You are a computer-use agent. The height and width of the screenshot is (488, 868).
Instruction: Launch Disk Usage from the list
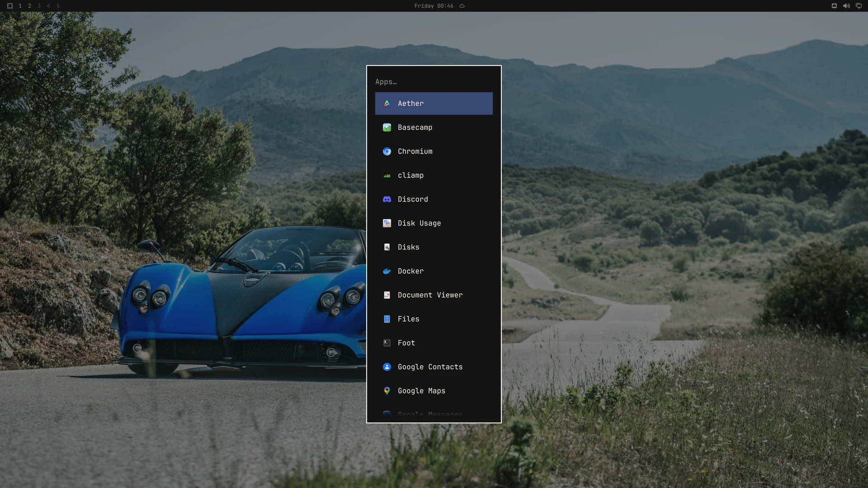tap(434, 223)
